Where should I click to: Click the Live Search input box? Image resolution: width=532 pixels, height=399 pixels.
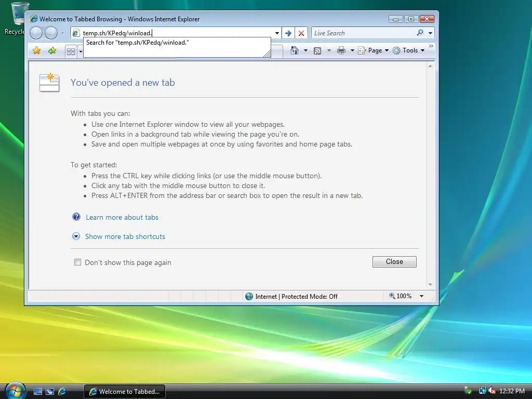point(363,33)
